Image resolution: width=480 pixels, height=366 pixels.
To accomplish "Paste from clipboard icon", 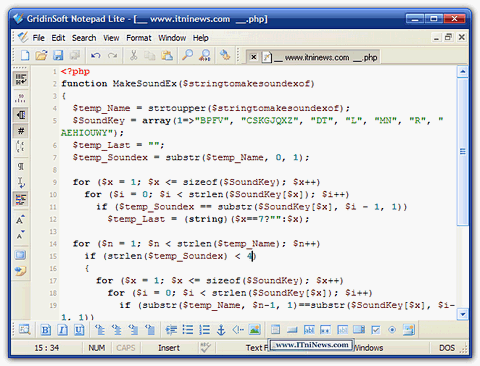I will click(x=167, y=55).
